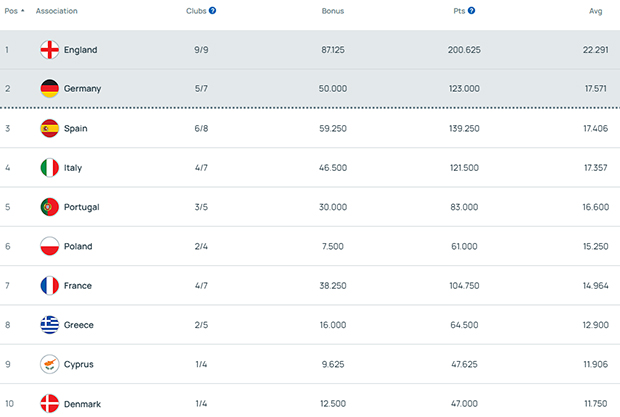Open the Clubs column help tooltip icon
This screenshot has height=417, width=620.
213,11
